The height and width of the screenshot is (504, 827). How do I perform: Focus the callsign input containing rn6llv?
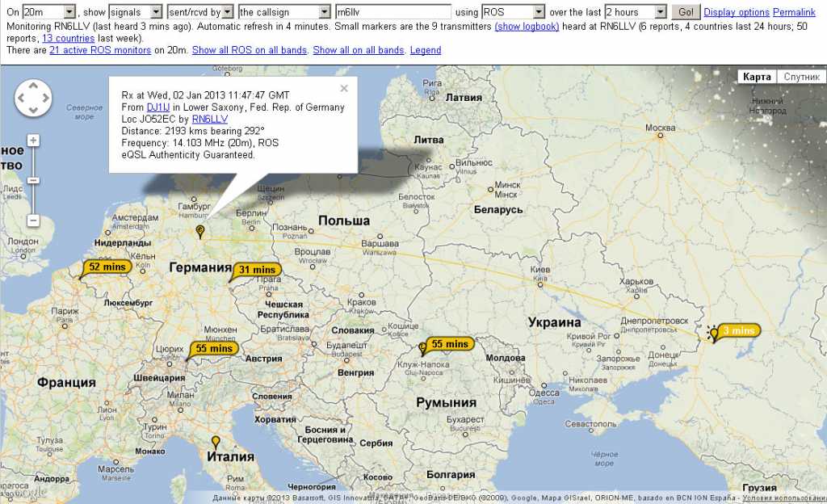click(393, 12)
